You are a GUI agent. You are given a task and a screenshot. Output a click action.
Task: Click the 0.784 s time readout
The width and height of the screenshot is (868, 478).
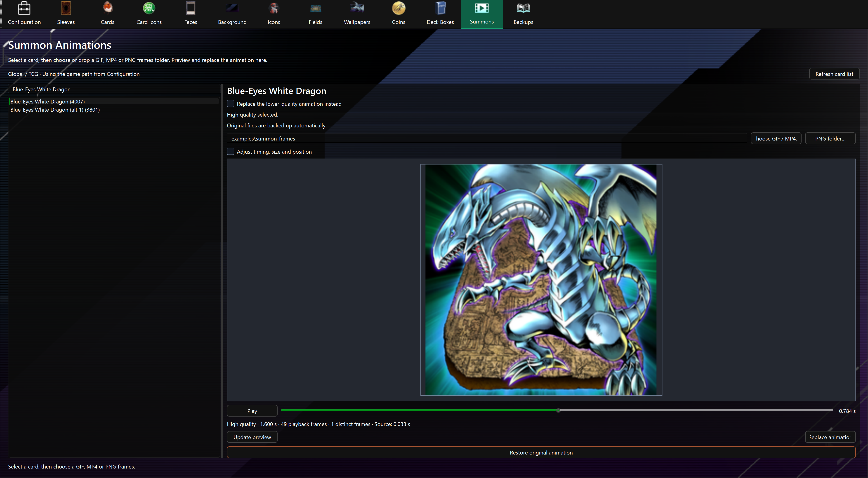point(847,411)
